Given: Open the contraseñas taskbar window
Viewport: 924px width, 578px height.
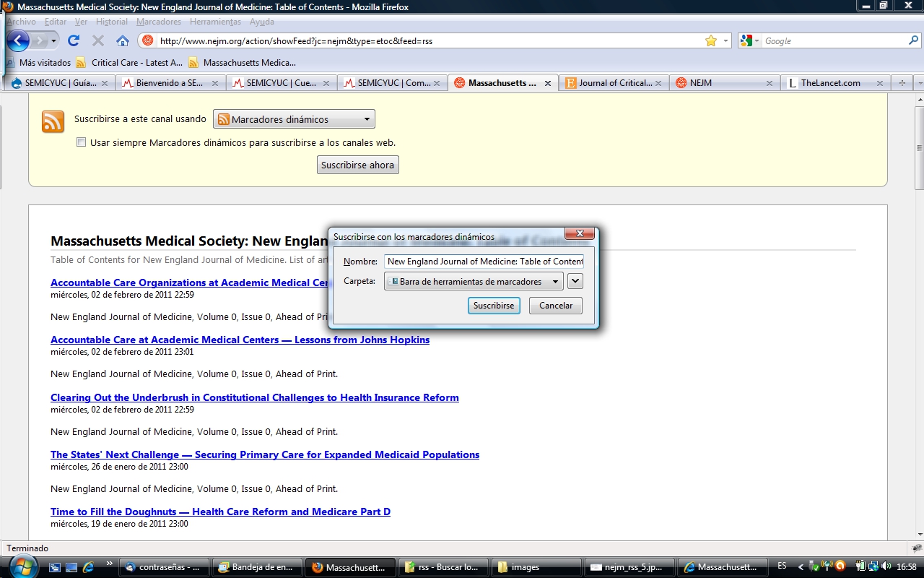Looking at the screenshot, I should [x=166, y=567].
